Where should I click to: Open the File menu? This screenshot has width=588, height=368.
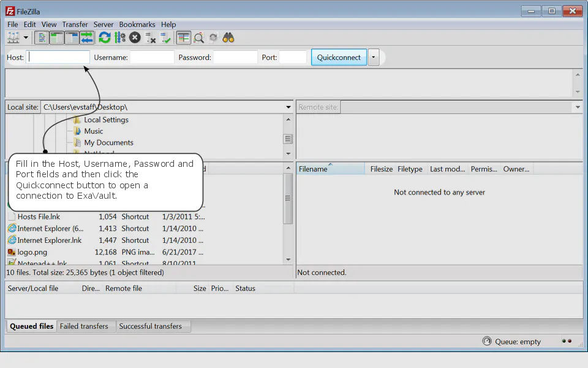click(13, 25)
